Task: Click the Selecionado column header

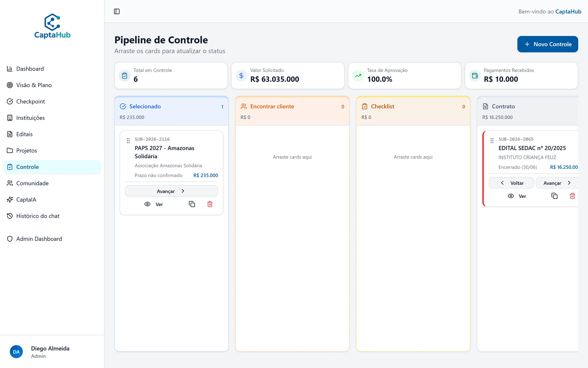Action: [171, 111]
